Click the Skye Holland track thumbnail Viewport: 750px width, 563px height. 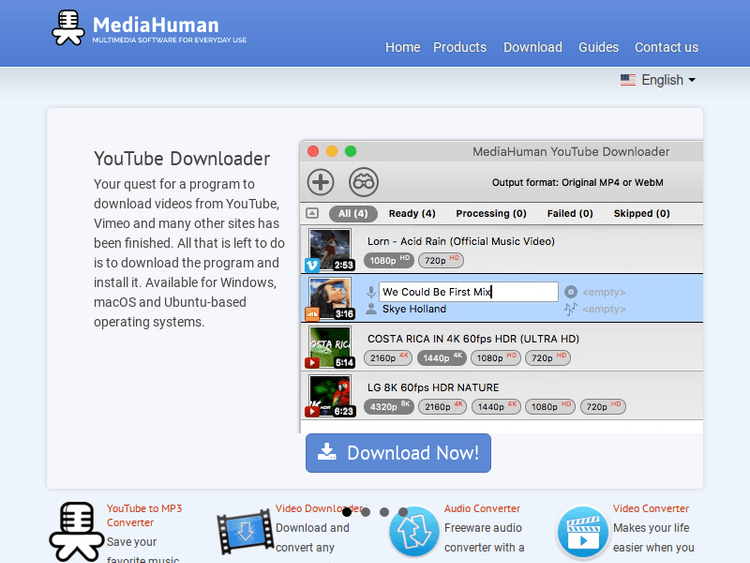pyautogui.click(x=330, y=298)
